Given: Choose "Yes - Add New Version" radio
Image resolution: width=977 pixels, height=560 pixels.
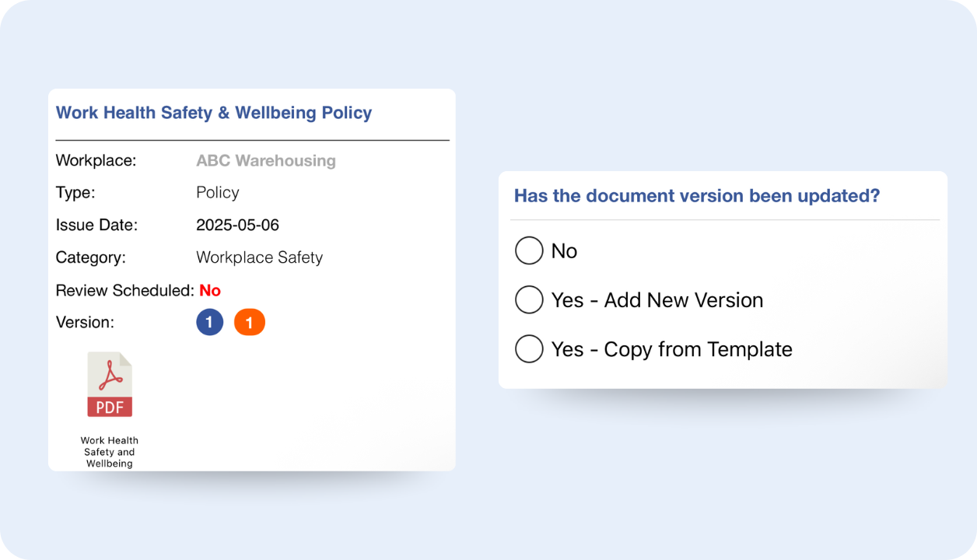Looking at the screenshot, I should pyautogui.click(x=529, y=300).
